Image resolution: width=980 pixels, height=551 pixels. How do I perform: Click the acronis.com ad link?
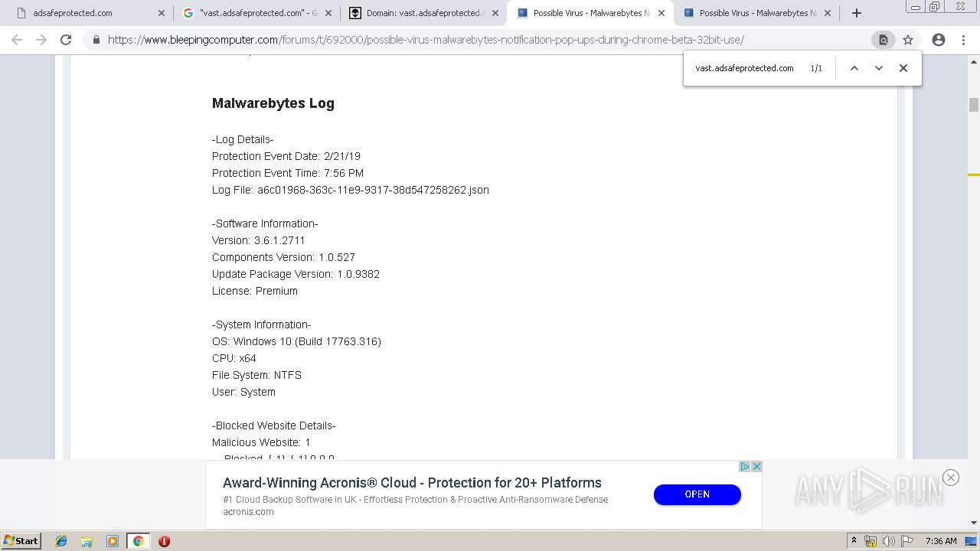coord(248,512)
